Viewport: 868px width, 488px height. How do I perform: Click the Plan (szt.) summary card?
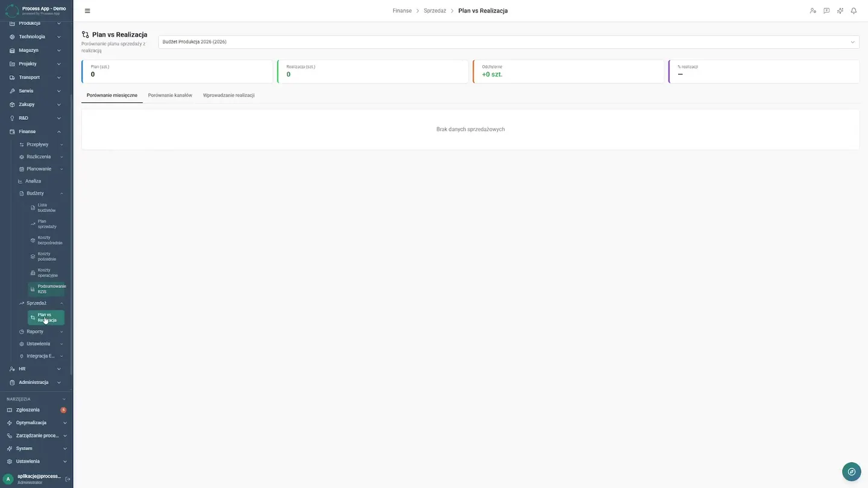pyautogui.click(x=177, y=72)
